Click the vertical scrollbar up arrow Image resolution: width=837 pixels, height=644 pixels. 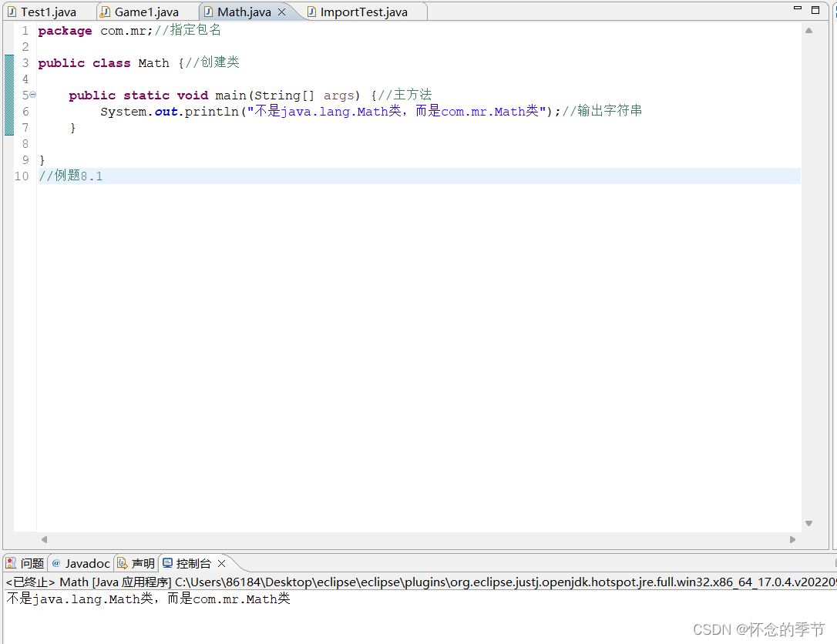pyautogui.click(x=809, y=30)
